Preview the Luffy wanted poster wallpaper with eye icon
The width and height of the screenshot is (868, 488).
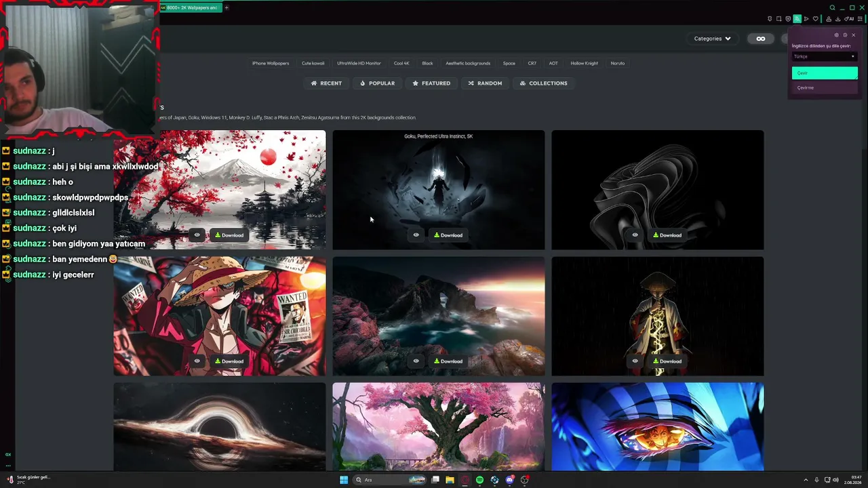(197, 361)
